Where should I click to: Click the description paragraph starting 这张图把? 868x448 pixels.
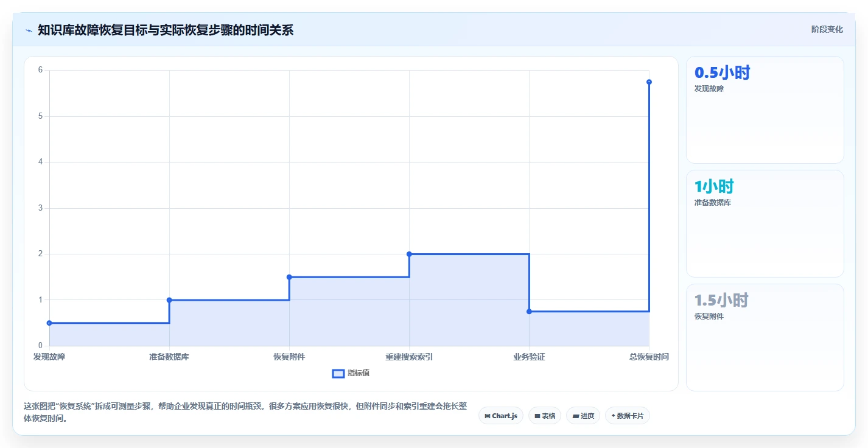(245, 412)
